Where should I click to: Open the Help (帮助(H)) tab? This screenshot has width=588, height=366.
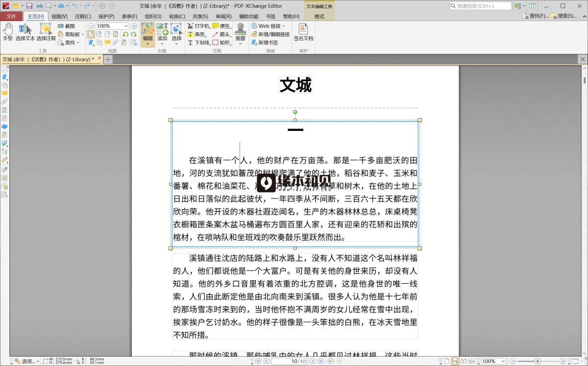pos(291,16)
